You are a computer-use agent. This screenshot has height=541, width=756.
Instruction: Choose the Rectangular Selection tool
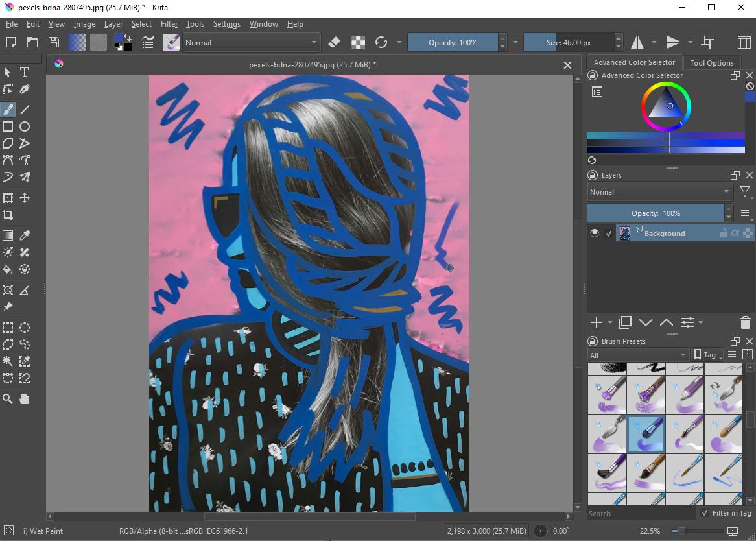8,328
